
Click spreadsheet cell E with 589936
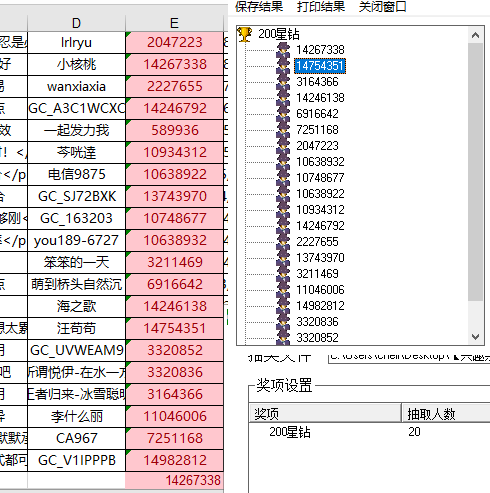pyautogui.click(x=174, y=130)
